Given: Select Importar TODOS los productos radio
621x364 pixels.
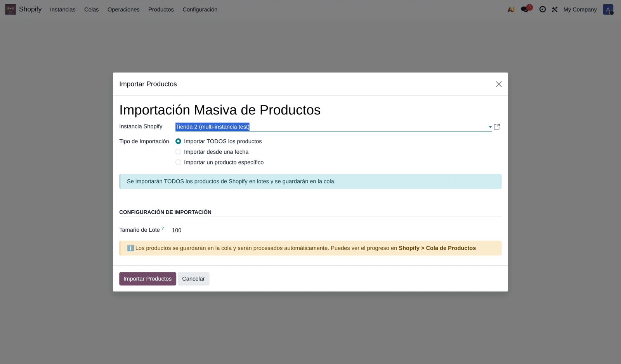Looking at the screenshot, I should 178,141.
